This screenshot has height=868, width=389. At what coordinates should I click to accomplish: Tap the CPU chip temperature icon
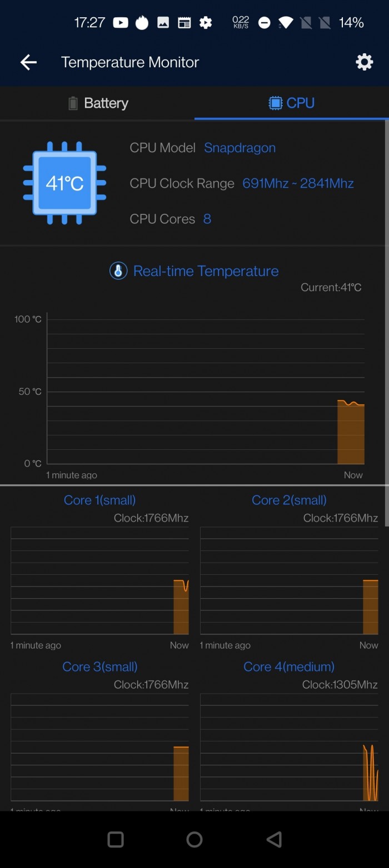point(64,183)
